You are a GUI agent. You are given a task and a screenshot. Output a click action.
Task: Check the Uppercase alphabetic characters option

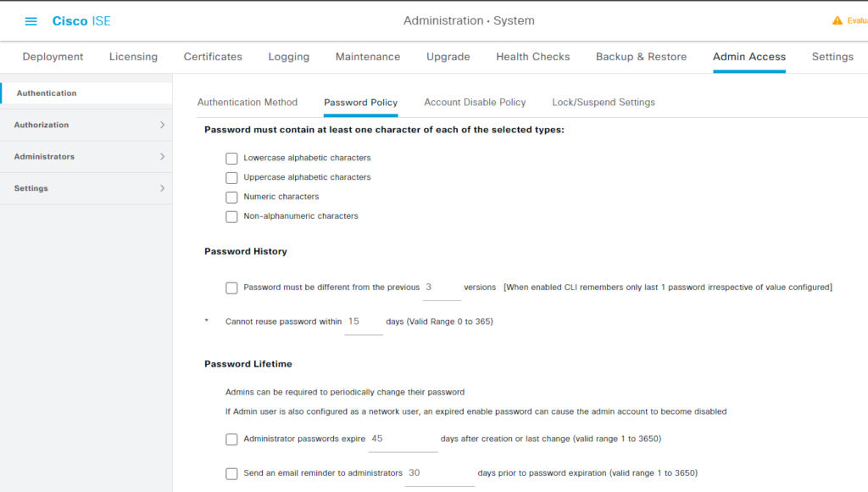[231, 177]
